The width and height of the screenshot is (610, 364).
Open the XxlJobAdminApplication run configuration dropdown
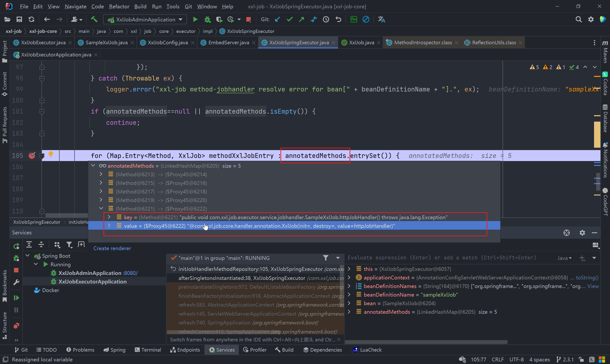[x=145, y=19]
